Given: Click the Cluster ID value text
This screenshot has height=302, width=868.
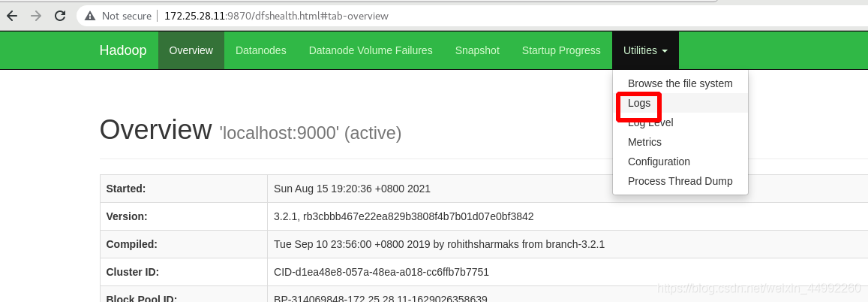Looking at the screenshot, I should pos(381,272).
